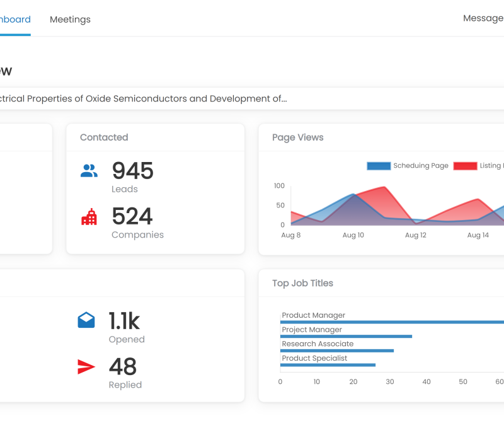The image size is (504, 423).
Task: Select the Dashboard tab
Action: (14, 20)
